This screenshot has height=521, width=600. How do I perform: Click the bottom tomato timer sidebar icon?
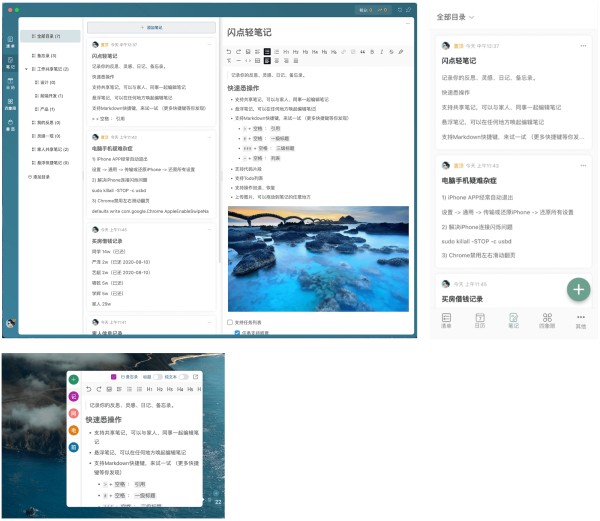pos(10,125)
